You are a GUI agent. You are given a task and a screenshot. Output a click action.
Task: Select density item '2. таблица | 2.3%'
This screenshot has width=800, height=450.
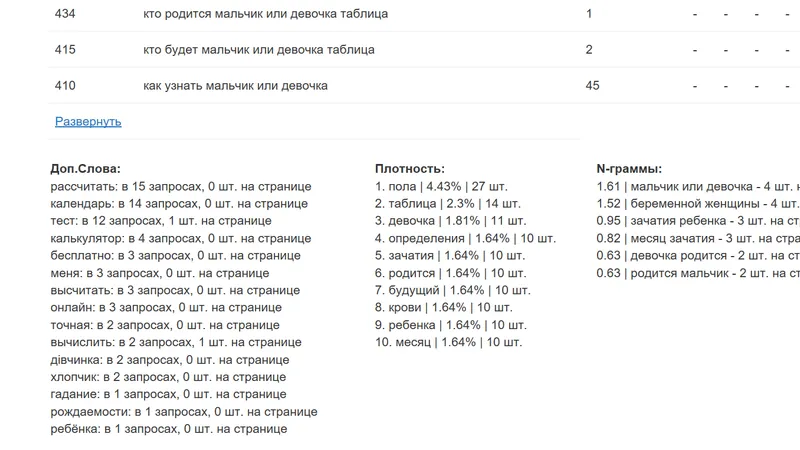[x=441, y=203]
